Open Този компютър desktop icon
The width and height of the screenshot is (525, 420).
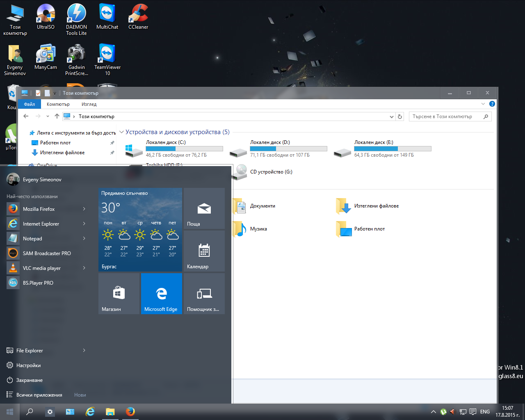(x=15, y=20)
